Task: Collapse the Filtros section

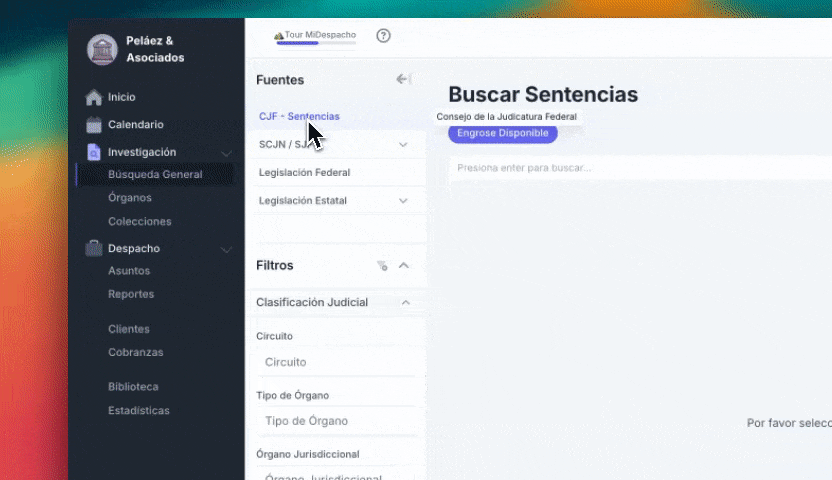Action: point(404,266)
